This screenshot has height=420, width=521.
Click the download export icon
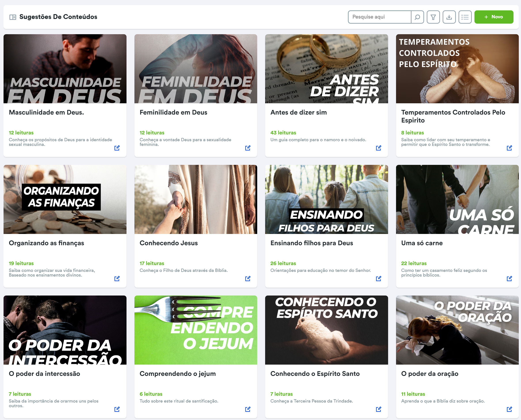tap(449, 17)
